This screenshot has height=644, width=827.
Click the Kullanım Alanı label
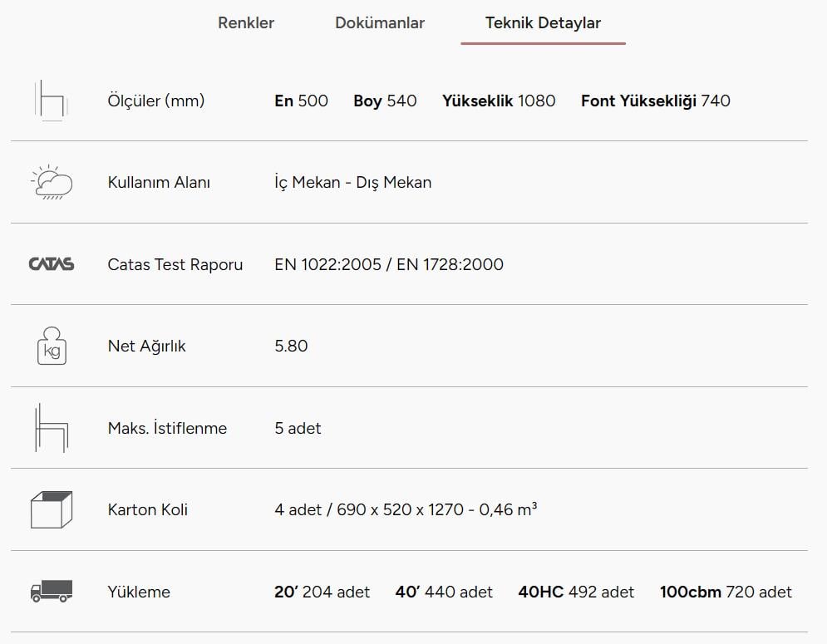pos(159,183)
